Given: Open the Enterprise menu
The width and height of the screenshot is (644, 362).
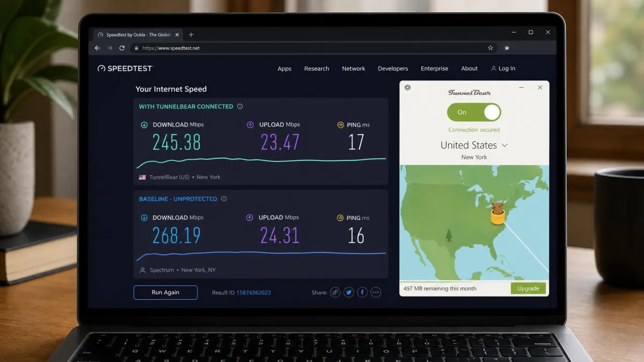Looking at the screenshot, I should (435, 69).
